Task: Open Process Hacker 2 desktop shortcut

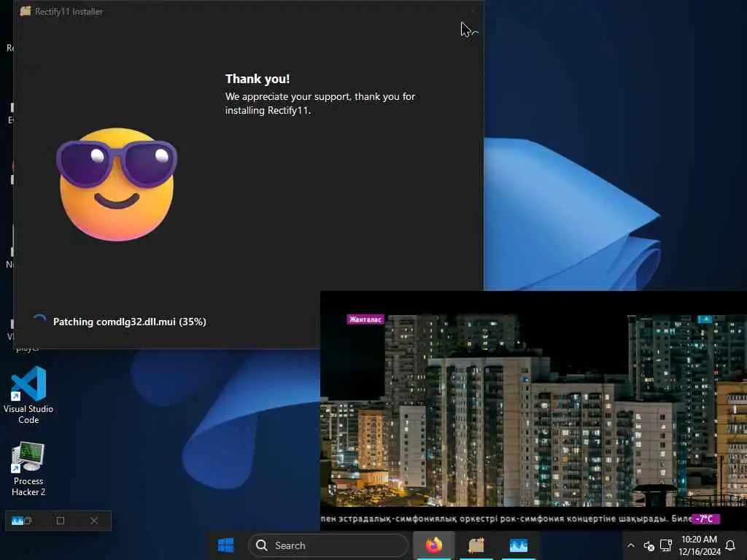Action: (x=28, y=469)
